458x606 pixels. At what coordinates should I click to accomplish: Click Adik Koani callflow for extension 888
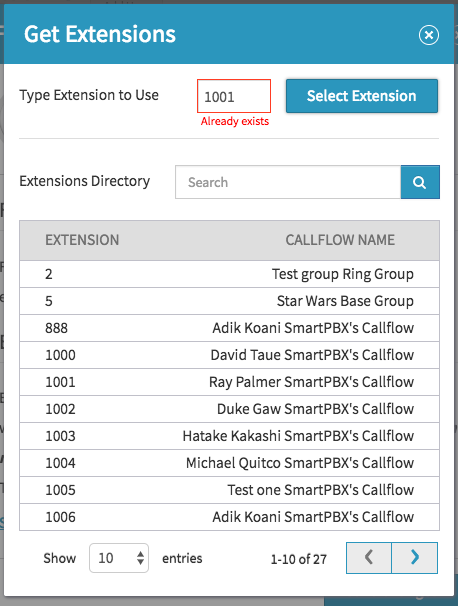click(x=313, y=328)
